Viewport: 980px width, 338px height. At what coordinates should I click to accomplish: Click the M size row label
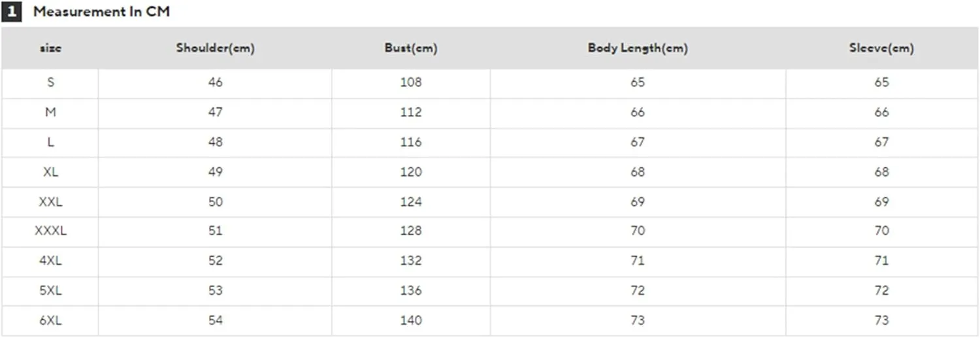click(x=50, y=112)
